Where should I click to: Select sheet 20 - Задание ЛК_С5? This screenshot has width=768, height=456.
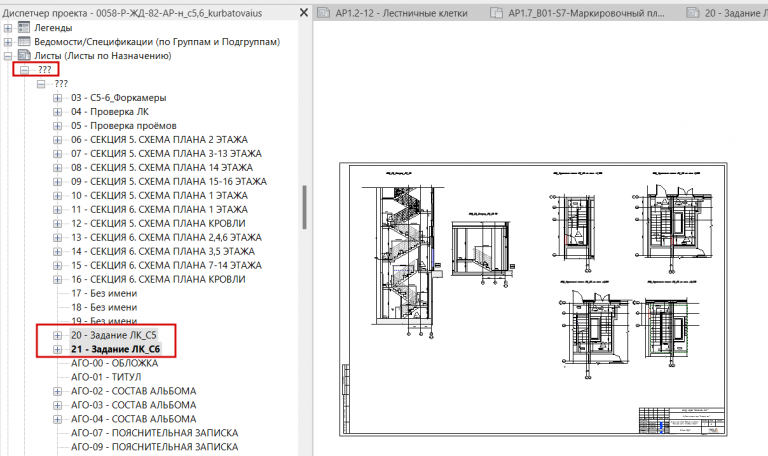coord(114,336)
